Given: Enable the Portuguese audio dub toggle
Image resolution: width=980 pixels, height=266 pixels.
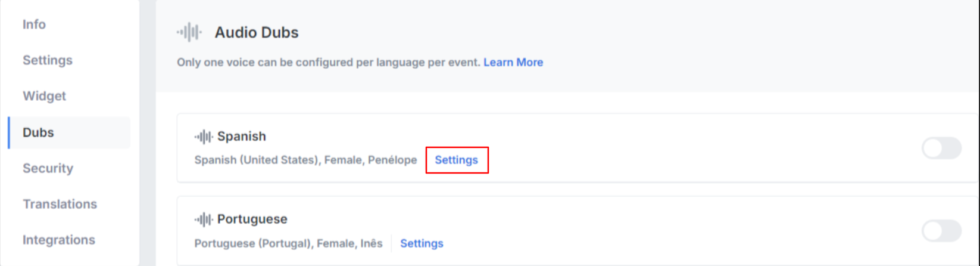Looking at the screenshot, I should click(x=941, y=231).
